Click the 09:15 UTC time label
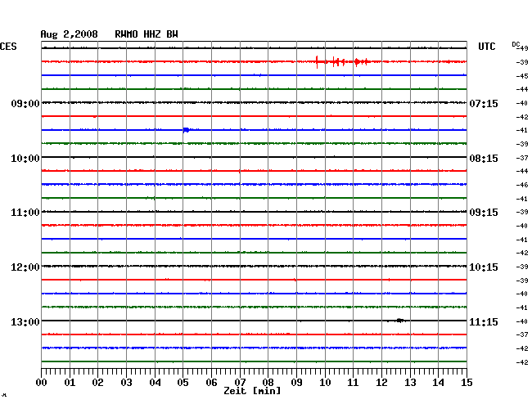The width and height of the screenshot is (532, 404). point(484,213)
